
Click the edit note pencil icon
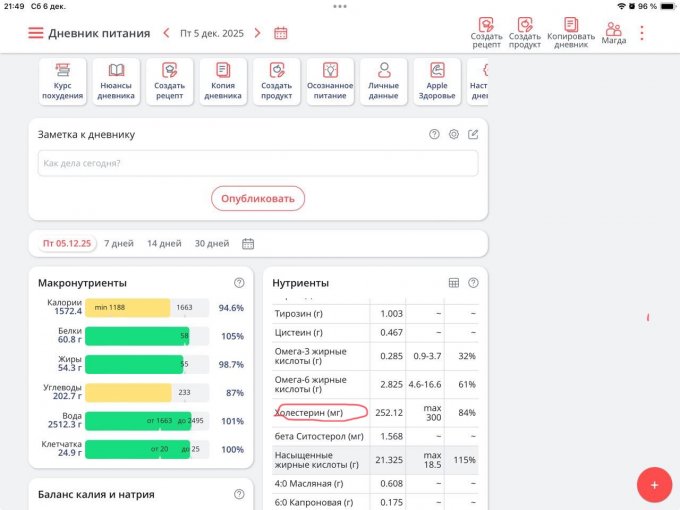click(473, 134)
